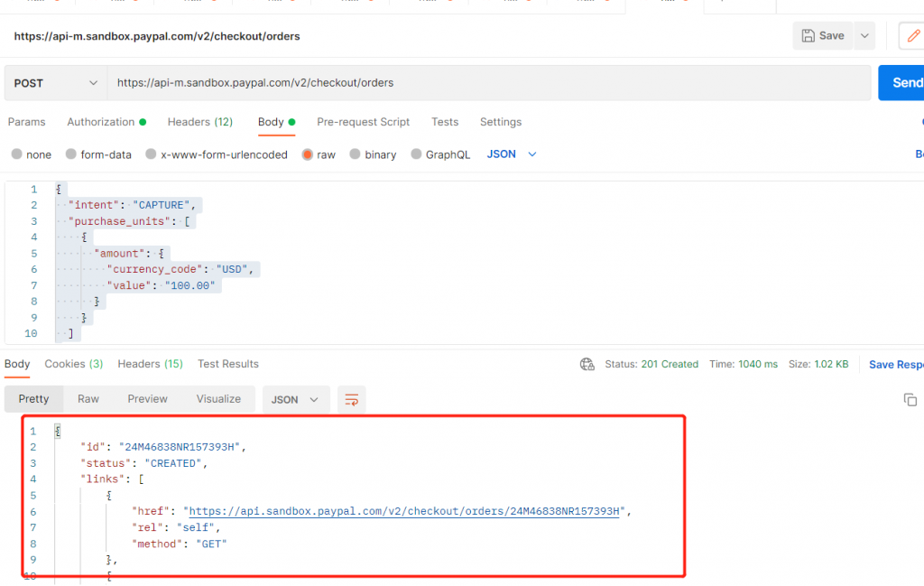Click the pencil edit icon

click(913, 36)
